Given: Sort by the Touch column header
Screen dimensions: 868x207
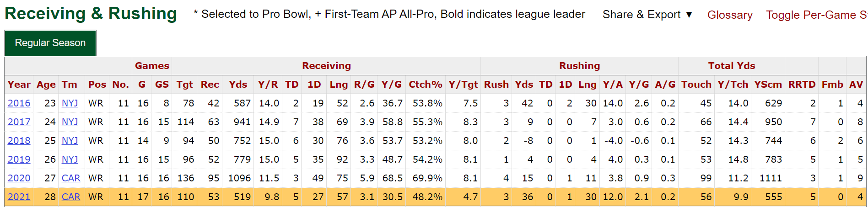Looking at the screenshot, I should 696,85.
